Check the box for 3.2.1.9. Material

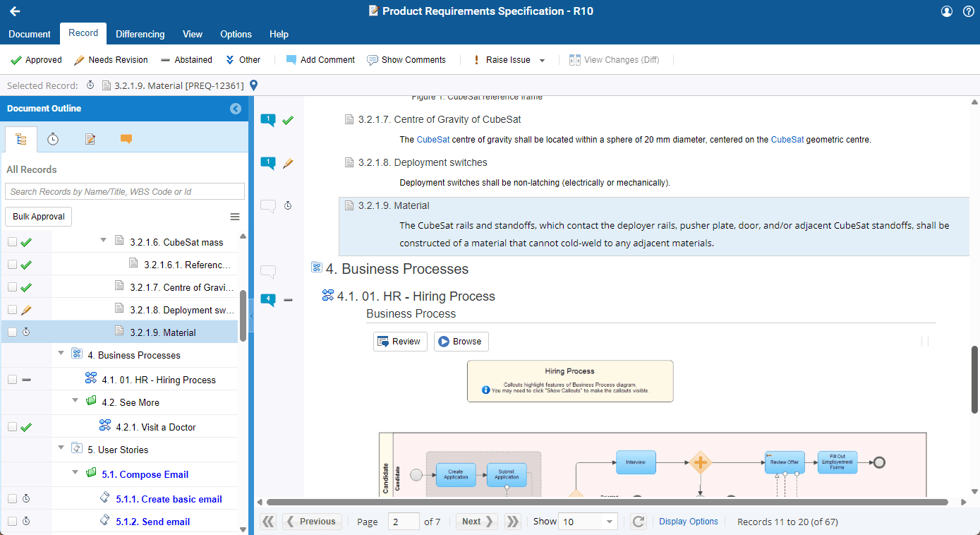[13, 332]
